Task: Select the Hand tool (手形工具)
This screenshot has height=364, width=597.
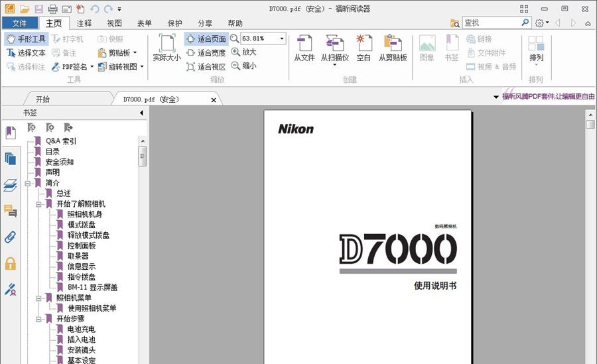Action: click(x=26, y=39)
